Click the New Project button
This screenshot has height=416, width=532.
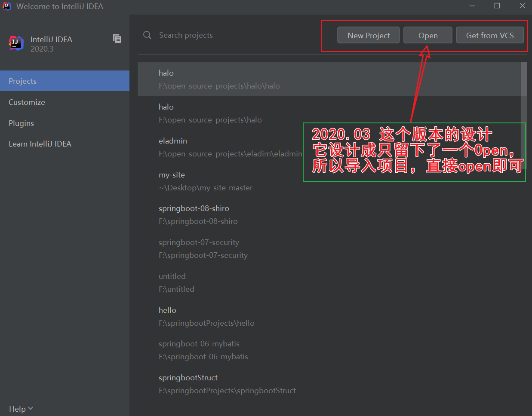coord(369,35)
